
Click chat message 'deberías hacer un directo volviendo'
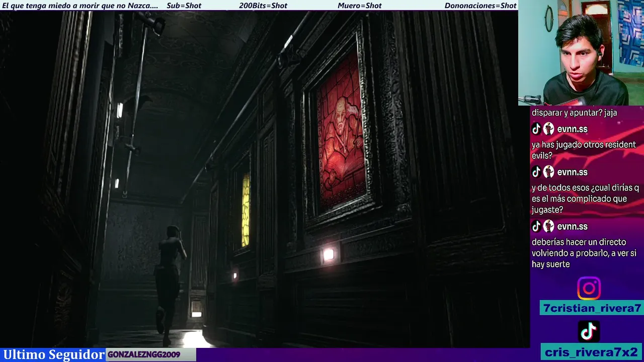pos(584,253)
